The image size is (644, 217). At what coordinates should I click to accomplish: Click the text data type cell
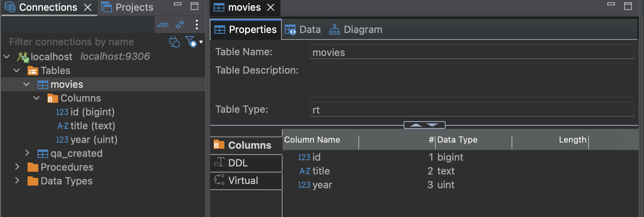(x=446, y=171)
